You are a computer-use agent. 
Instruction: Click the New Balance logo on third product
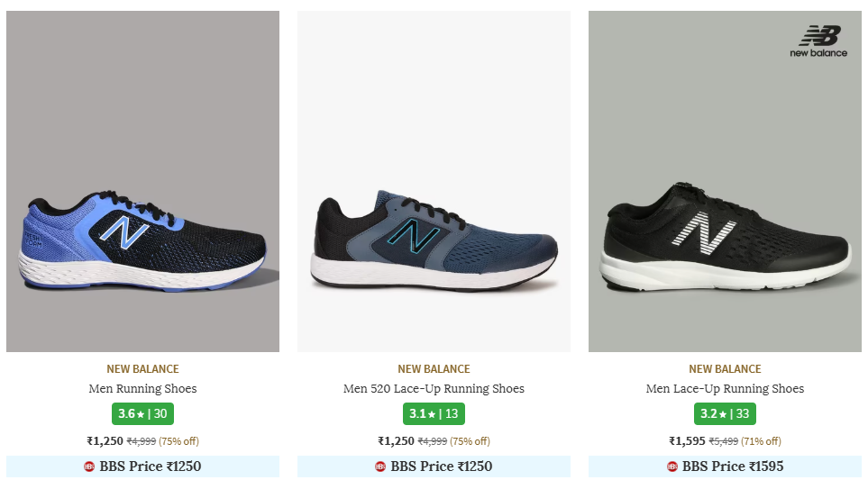tap(818, 41)
